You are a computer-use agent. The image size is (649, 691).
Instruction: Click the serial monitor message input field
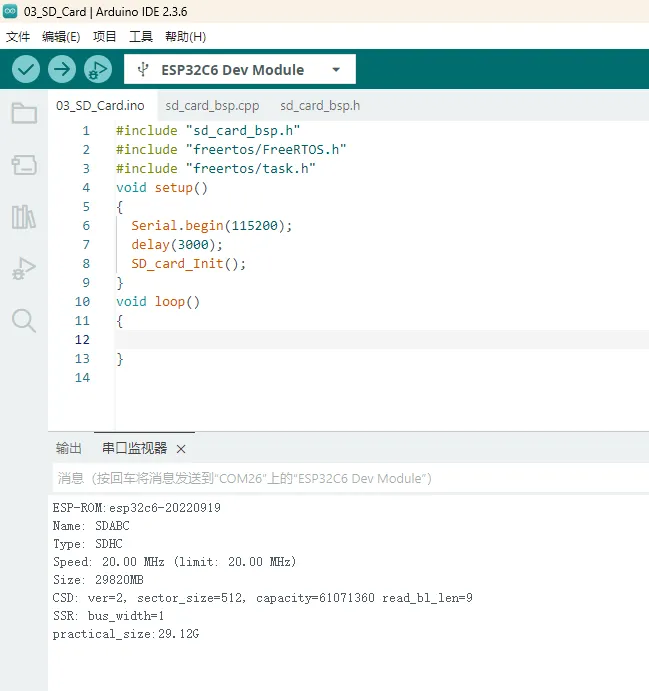[x=340, y=479]
